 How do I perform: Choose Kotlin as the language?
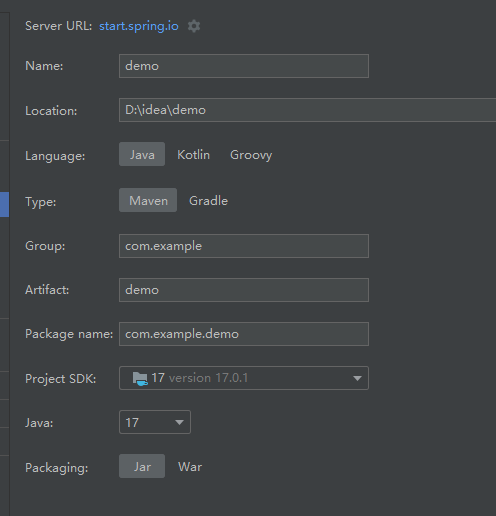[193, 155]
